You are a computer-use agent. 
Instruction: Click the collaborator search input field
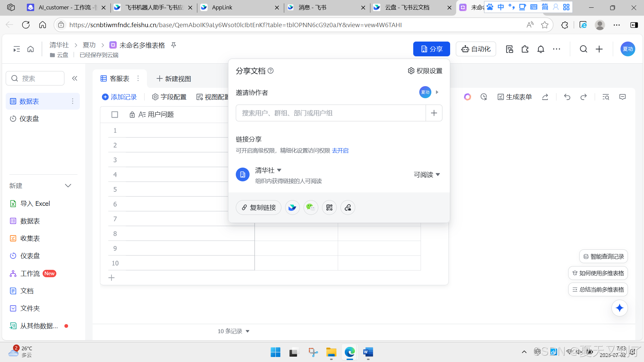pyautogui.click(x=330, y=113)
